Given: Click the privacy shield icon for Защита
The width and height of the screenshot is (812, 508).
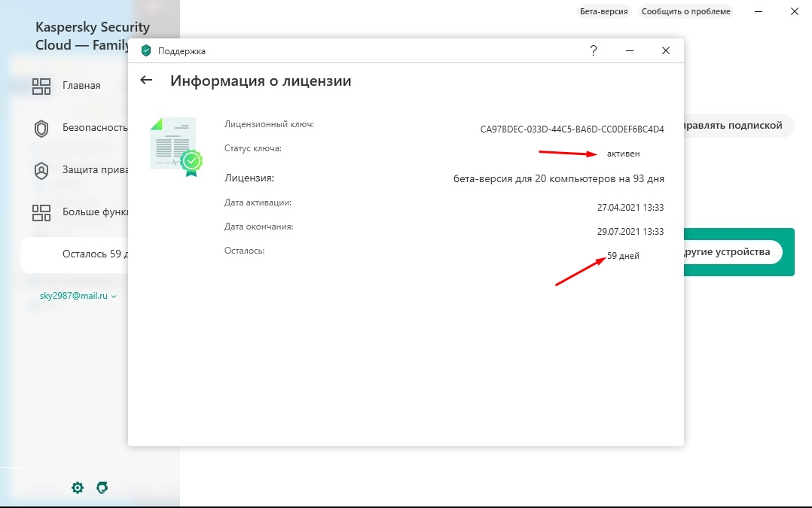Looking at the screenshot, I should [41, 170].
